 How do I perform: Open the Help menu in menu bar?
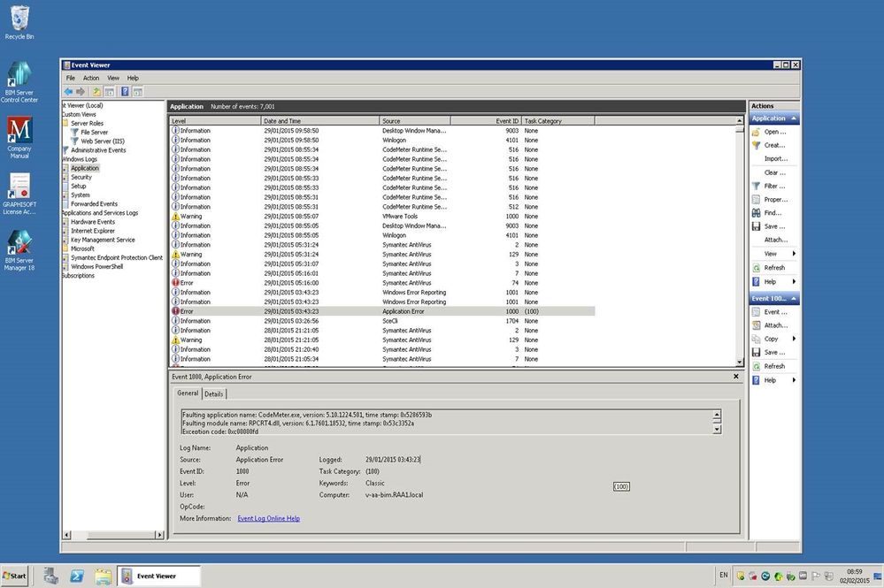pyautogui.click(x=133, y=79)
